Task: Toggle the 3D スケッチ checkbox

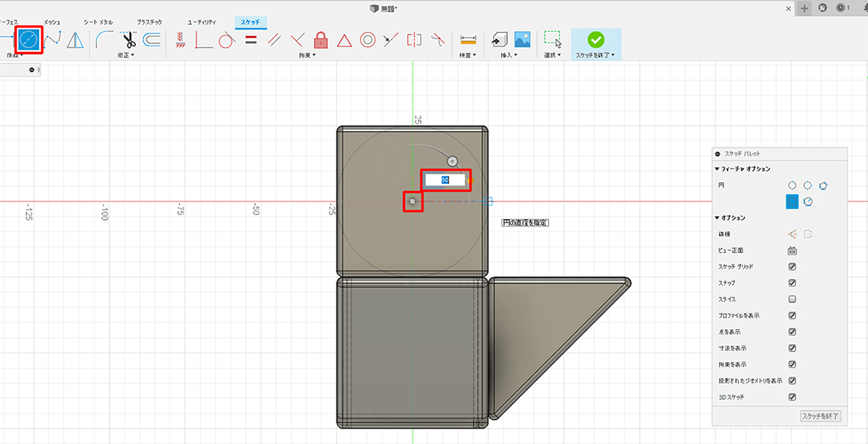Action: 792,397
